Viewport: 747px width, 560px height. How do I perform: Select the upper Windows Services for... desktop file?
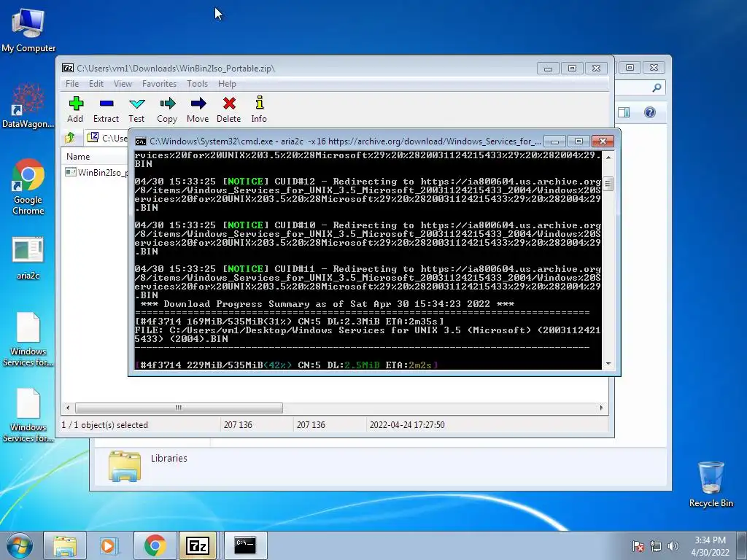pyautogui.click(x=28, y=340)
